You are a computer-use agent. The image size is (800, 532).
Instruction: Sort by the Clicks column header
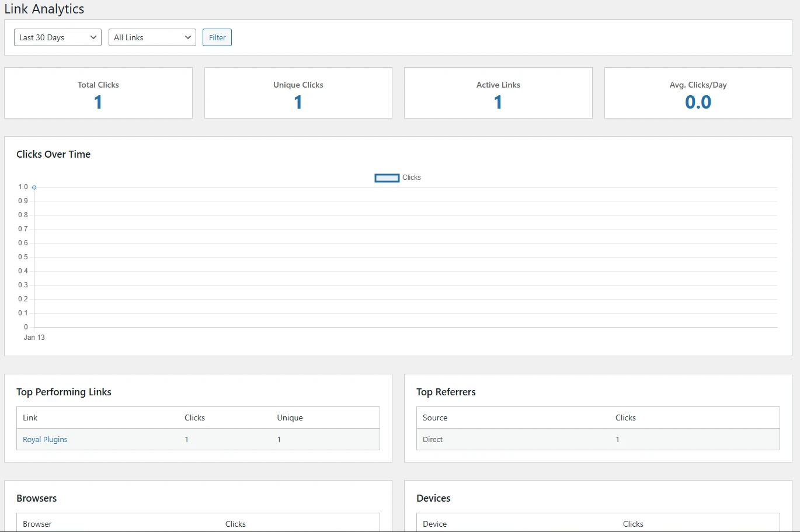194,417
